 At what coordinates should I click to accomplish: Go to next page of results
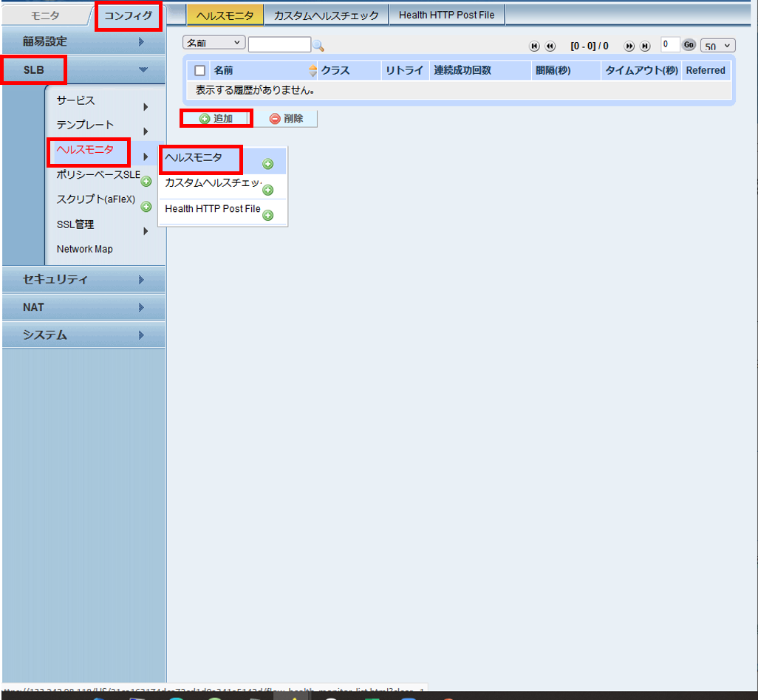[x=629, y=46]
